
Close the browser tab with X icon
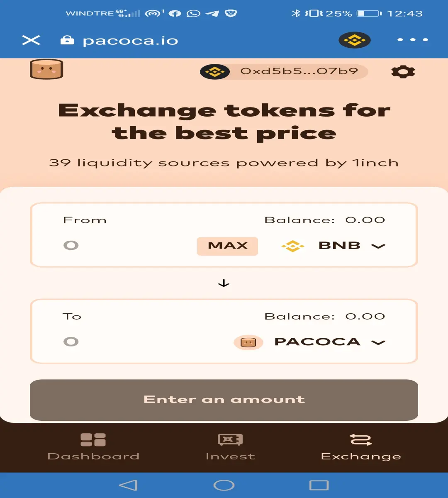pos(31,40)
